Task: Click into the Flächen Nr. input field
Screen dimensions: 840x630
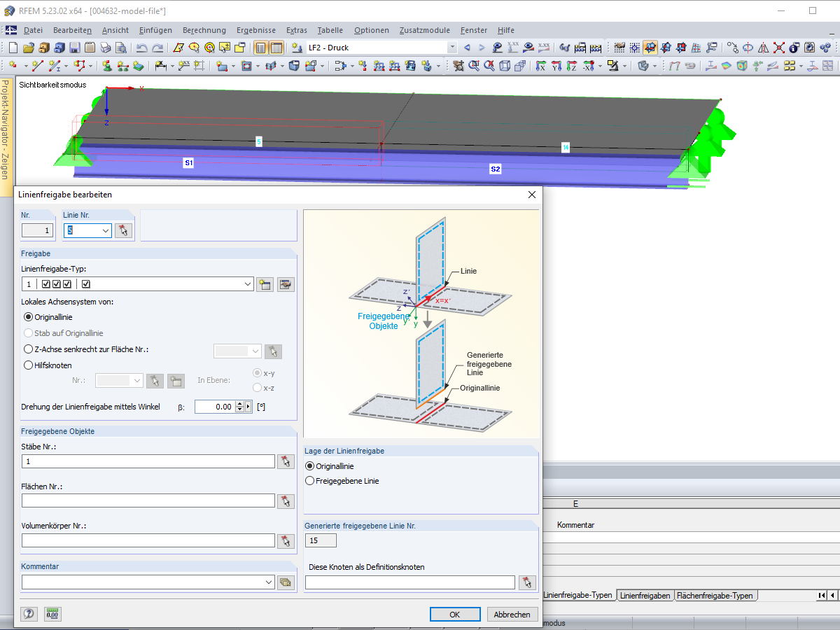Action: point(148,500)
